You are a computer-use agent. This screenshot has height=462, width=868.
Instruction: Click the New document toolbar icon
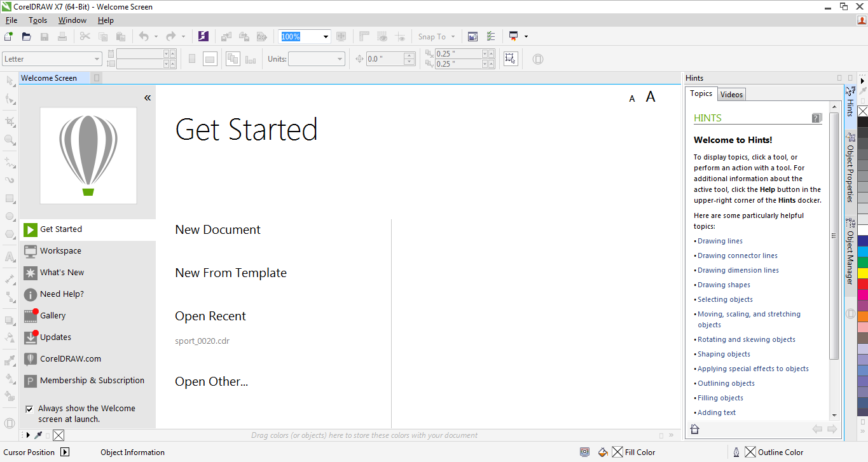pos(9,36)
